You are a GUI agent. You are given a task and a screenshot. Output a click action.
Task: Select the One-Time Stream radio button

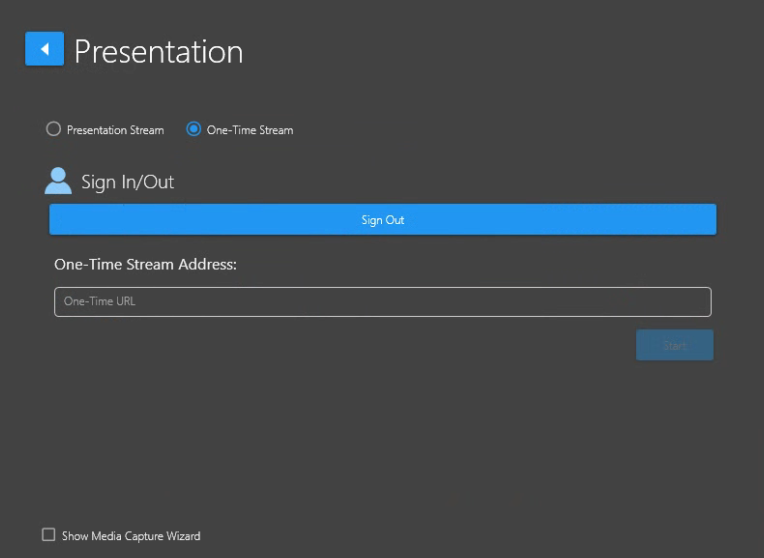tap(194, 129)
